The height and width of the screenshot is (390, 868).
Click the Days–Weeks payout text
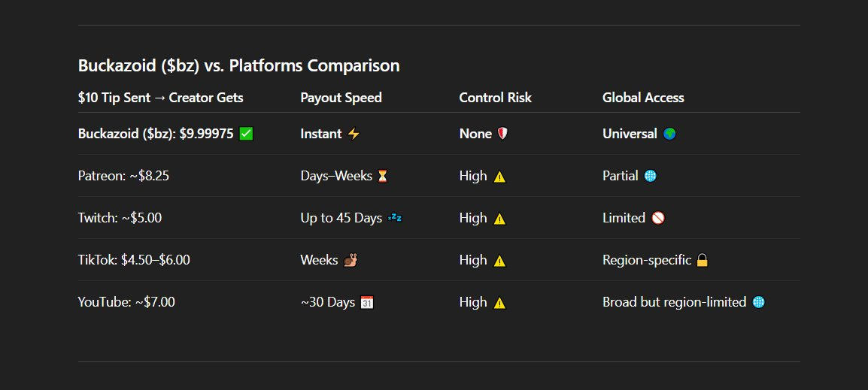click(x=336, y=176)
